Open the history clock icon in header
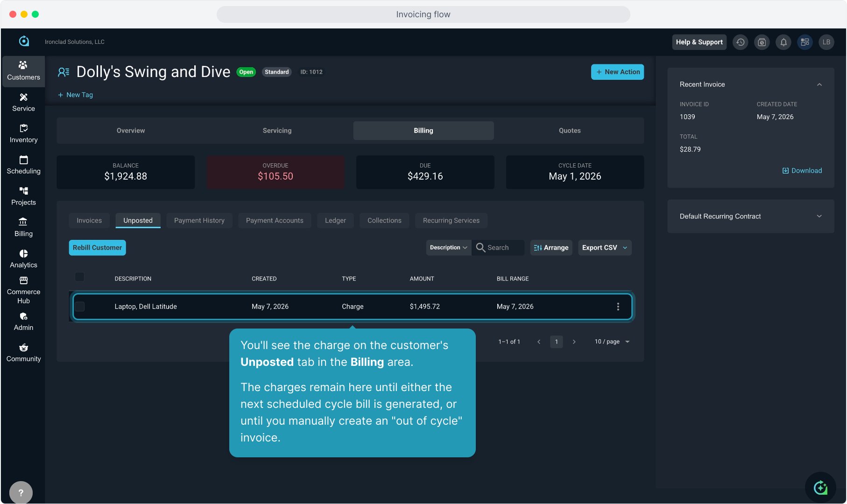The width and height of the screenshot is (847, 504). [x=741, y=42]
